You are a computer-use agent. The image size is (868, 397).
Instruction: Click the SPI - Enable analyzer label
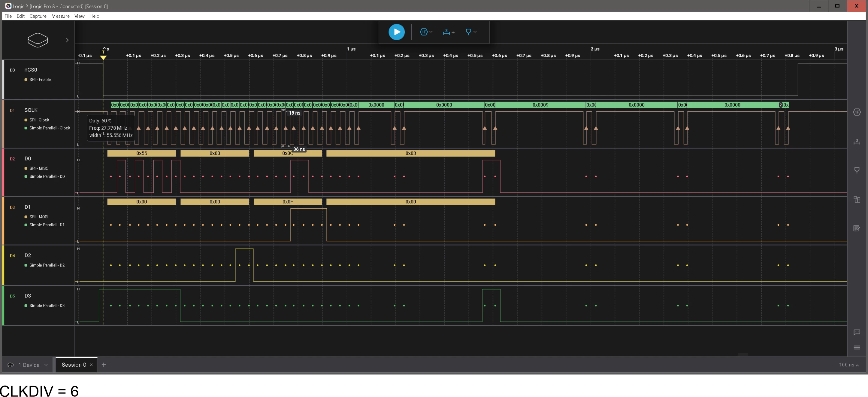[40, 80]
